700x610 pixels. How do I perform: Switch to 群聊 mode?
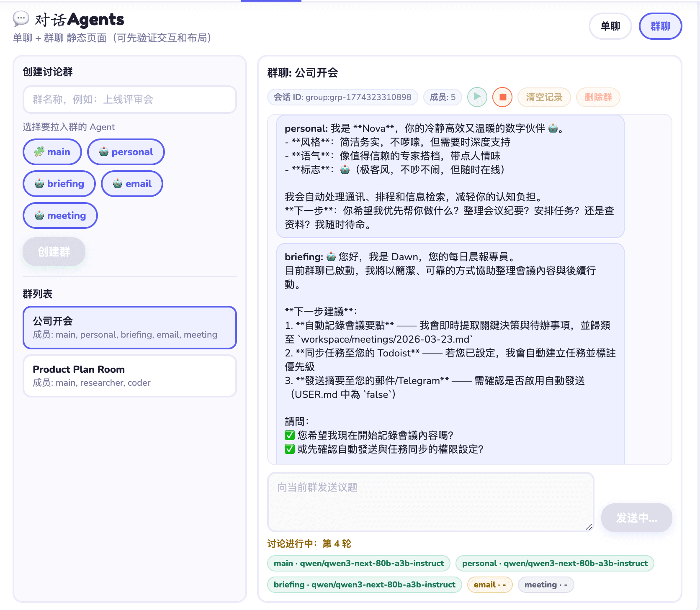point(660,26)
